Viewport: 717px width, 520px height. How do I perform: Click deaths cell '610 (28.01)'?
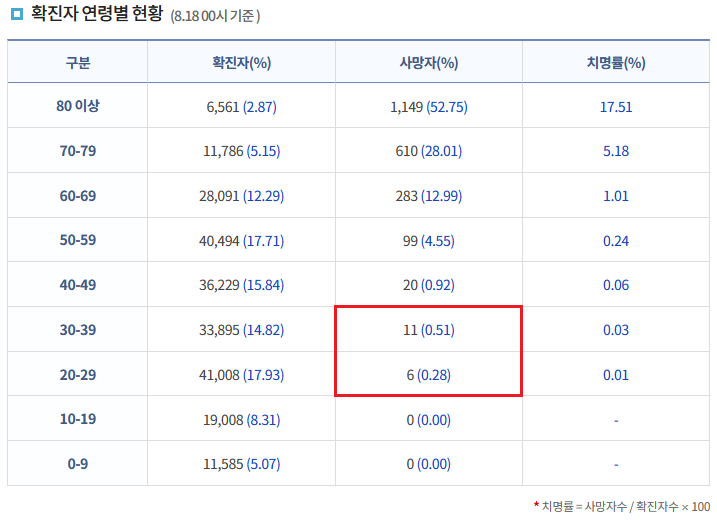429,151
